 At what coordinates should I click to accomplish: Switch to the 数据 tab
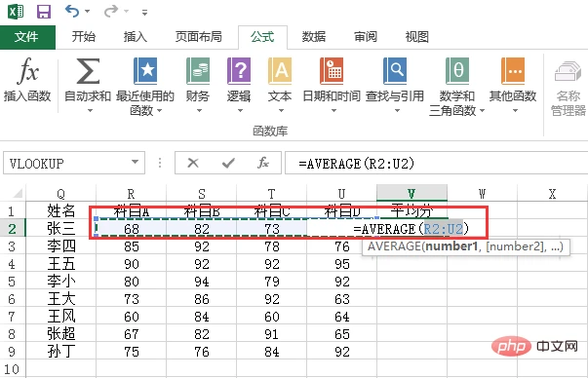pos(314,37)
